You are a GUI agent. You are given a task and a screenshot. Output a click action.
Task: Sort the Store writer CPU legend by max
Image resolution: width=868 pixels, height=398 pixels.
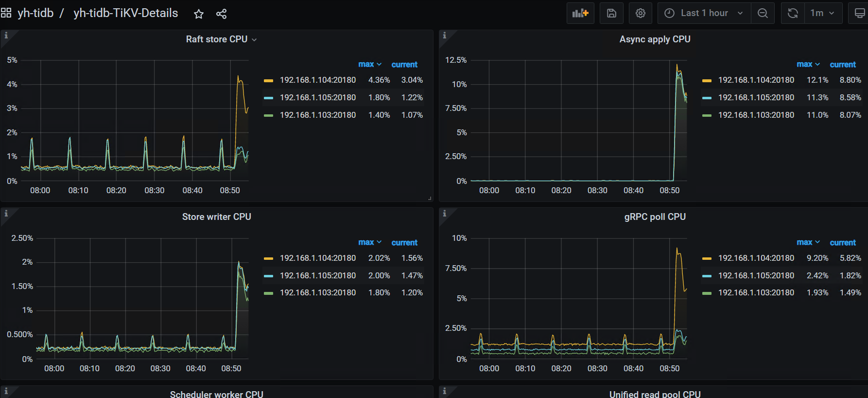(x=370, y=242)
